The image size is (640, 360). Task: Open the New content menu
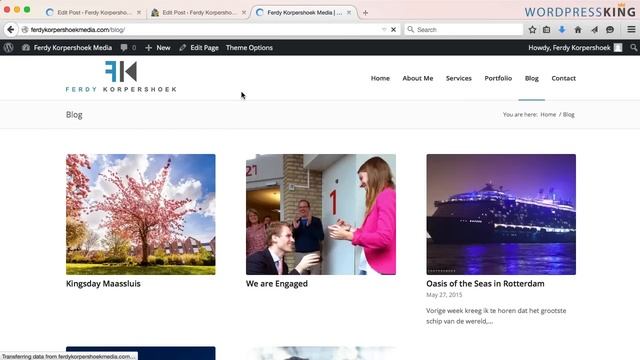tap(158, 47)
